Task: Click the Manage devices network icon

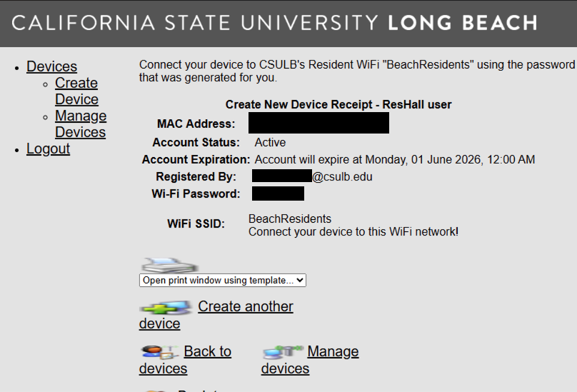Action: [282, 352]
